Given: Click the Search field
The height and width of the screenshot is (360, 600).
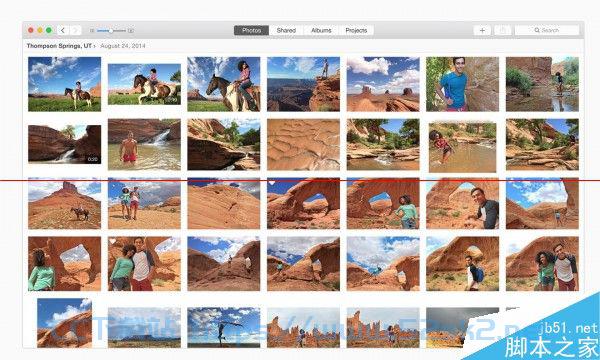Looking at the screenshot, I should pos(547,30).
